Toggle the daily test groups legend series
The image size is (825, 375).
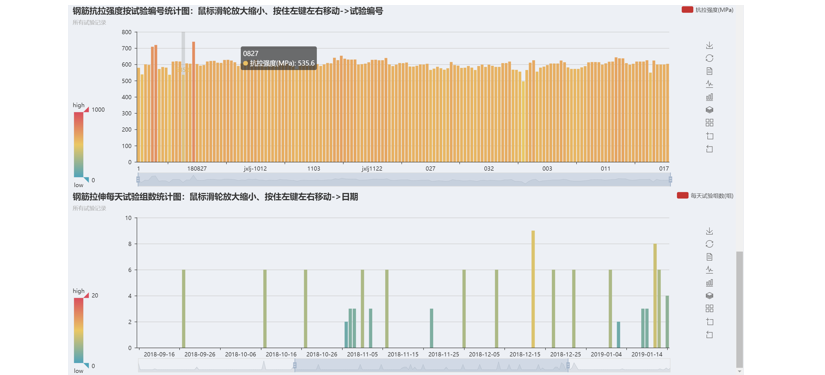[x=705, y=195]
